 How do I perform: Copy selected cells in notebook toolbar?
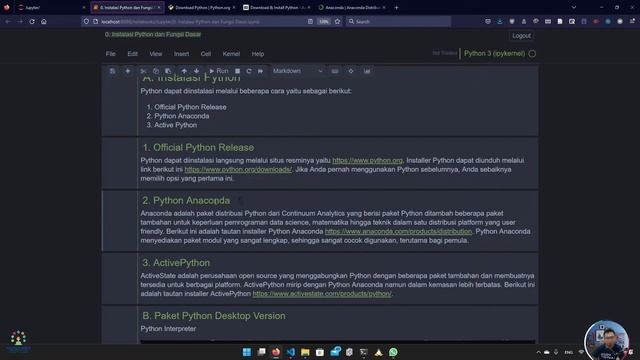156,71
